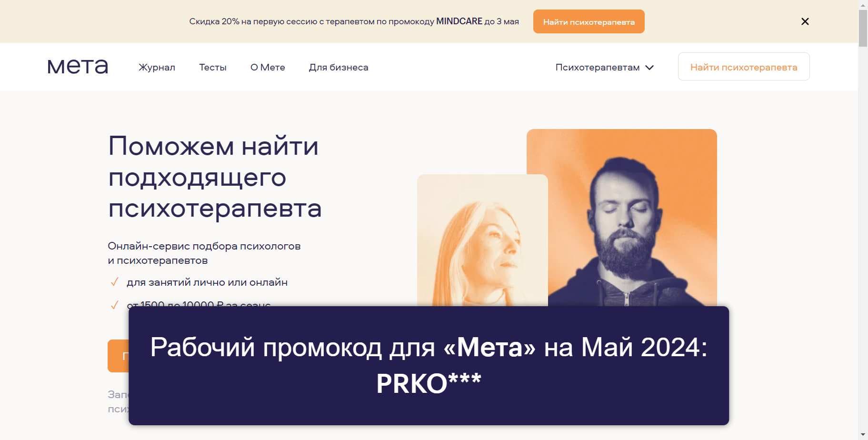Click the blonde woman portrait image
The image size is (868, 440).
[x=482, y=240]
